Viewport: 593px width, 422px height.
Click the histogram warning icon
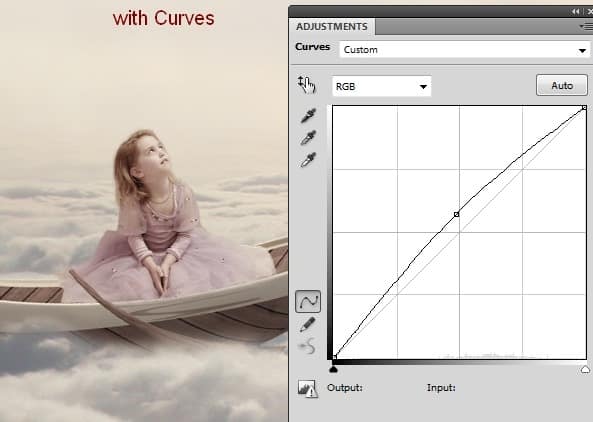tap(307, 389)
